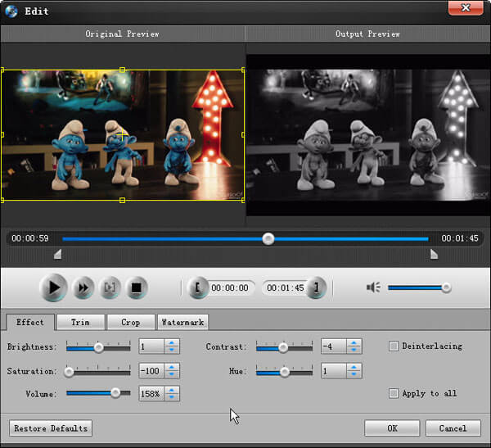Click the total duration 00:01:45 label

point(460,238)
